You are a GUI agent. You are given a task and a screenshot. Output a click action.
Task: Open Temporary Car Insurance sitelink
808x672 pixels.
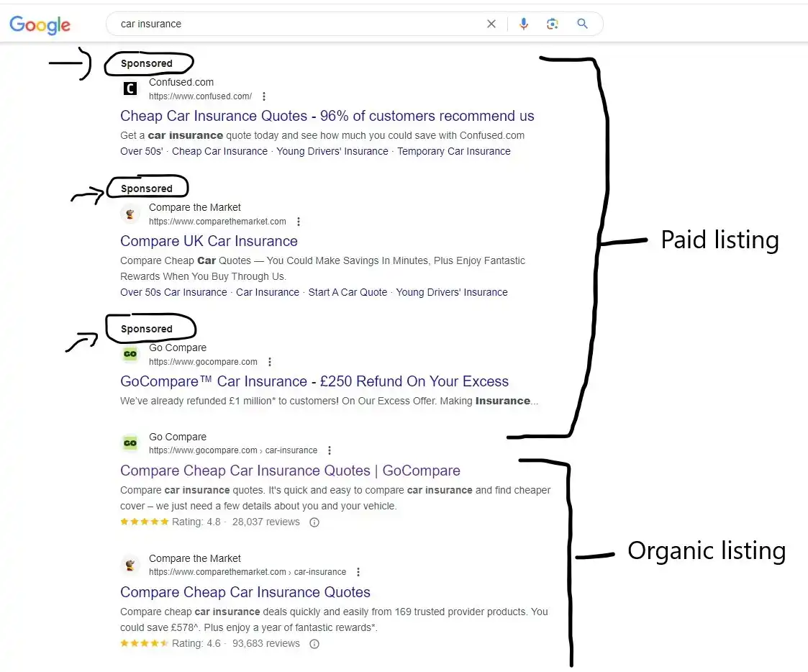[x=453, y=151]
